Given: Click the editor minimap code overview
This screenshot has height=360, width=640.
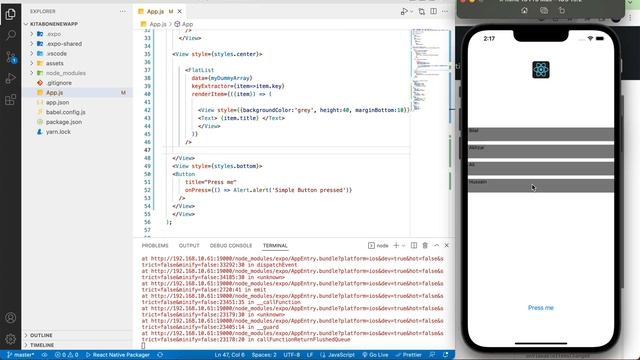Looking at the screenshot, I should (430, 69).
